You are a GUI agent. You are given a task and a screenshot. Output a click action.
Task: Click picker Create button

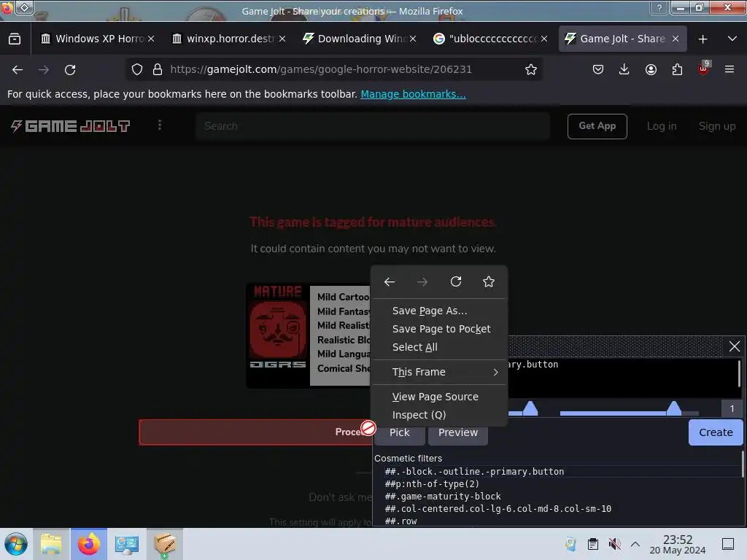click(x=716, y=432)
